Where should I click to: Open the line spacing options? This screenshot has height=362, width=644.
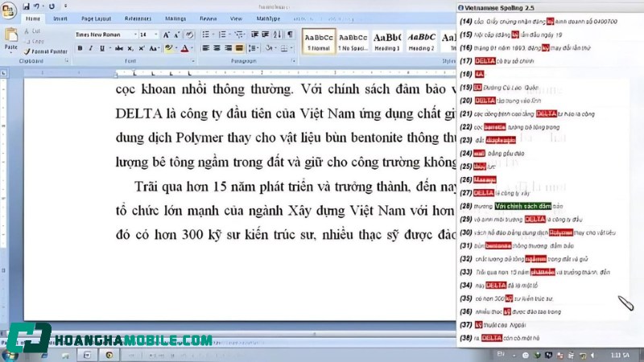253,48
